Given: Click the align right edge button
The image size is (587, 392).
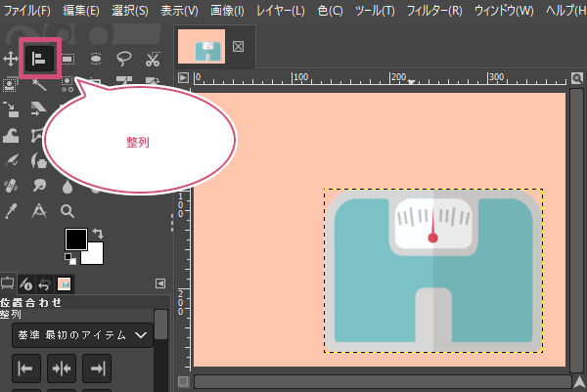Looking at the screenshot, I should click(x=97, y=369).
